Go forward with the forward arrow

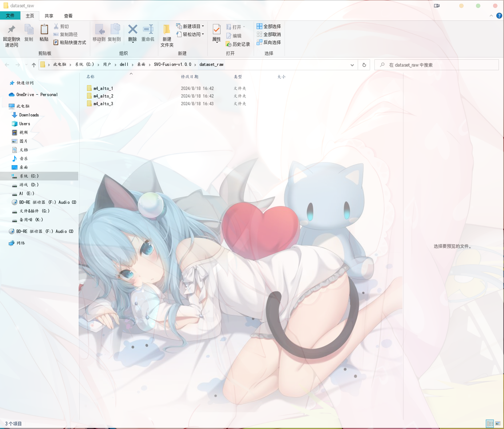point(17,65)
